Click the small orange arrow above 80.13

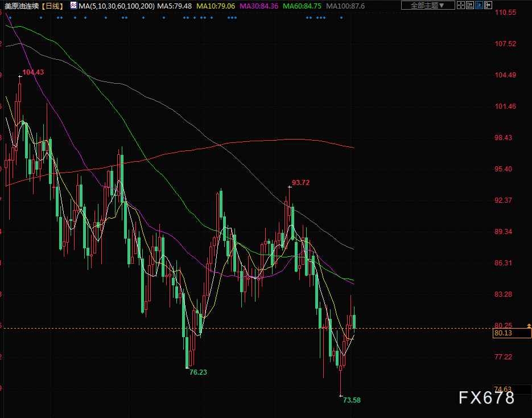click(529, 326)
